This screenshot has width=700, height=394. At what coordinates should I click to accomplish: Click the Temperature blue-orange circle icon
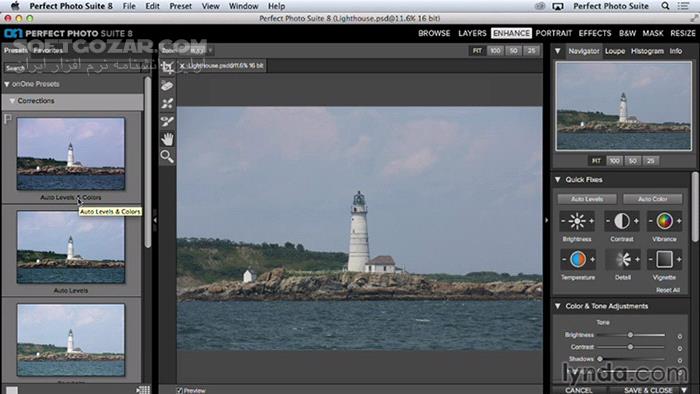point(578,259)
